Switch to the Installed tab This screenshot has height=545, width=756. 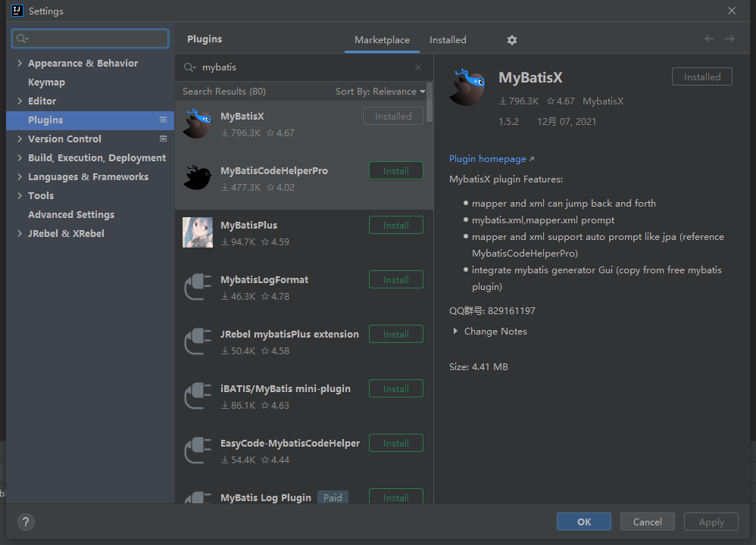(x=448, y=40)
